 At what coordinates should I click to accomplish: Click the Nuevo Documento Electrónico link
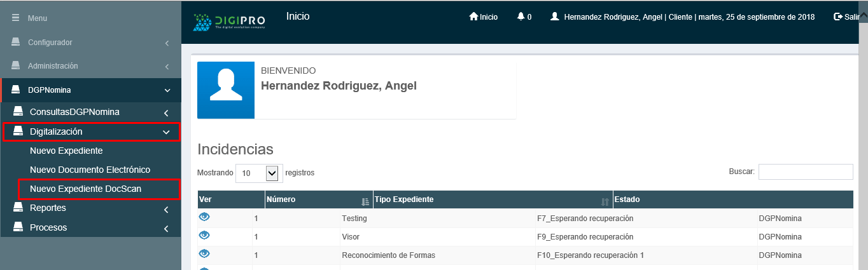[x=90, y=170]
